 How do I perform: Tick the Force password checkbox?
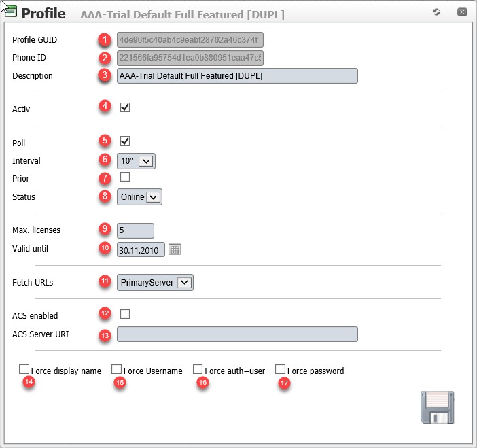[280, 369]
